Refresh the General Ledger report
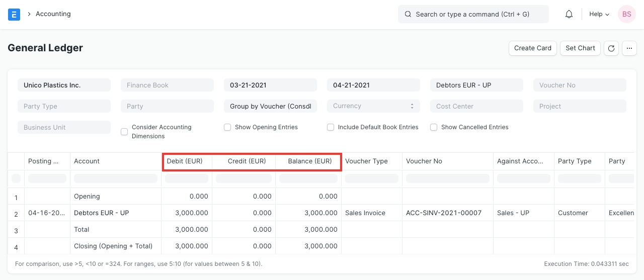The image size is (644, 280). tap(611, 48)
